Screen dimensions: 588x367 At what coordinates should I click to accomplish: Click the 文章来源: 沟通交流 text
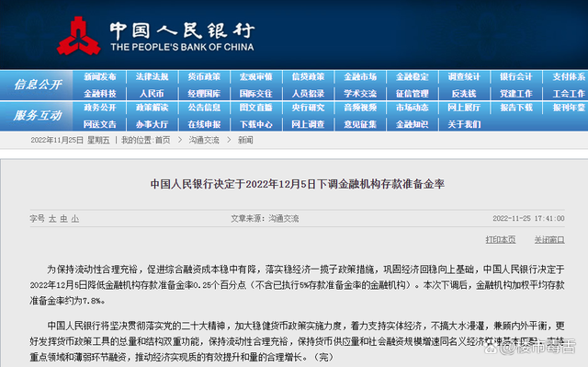click(265, 219)
